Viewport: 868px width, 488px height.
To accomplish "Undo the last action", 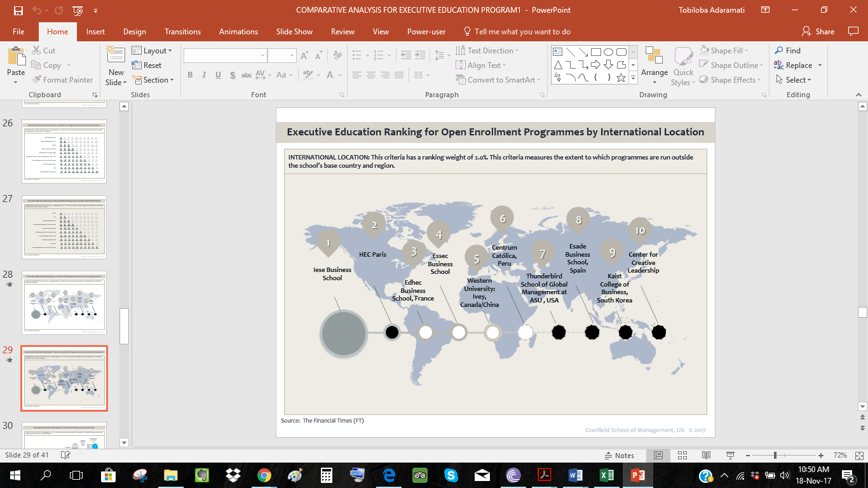I will pyautogui.click(x=37, y=10).
